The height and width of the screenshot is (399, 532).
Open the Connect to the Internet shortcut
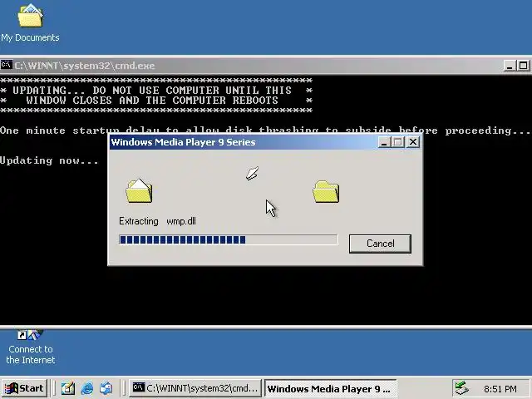(x=30, y=347)
